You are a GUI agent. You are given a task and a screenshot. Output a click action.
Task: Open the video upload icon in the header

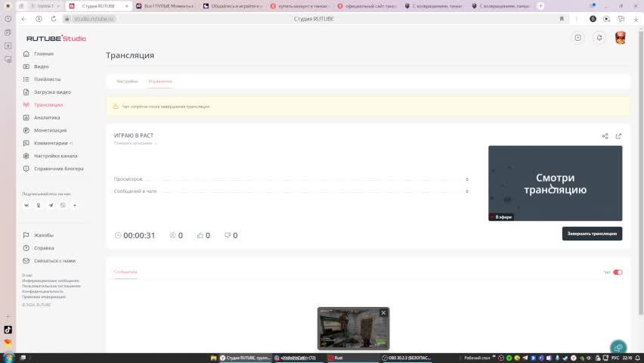pyautogui.click(x=578, y=38)
